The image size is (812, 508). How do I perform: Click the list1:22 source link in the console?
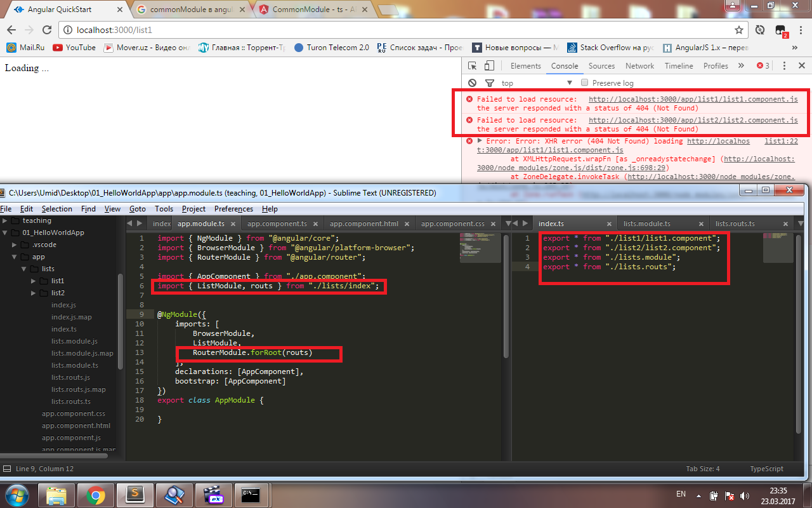click(x=780, y=141)
